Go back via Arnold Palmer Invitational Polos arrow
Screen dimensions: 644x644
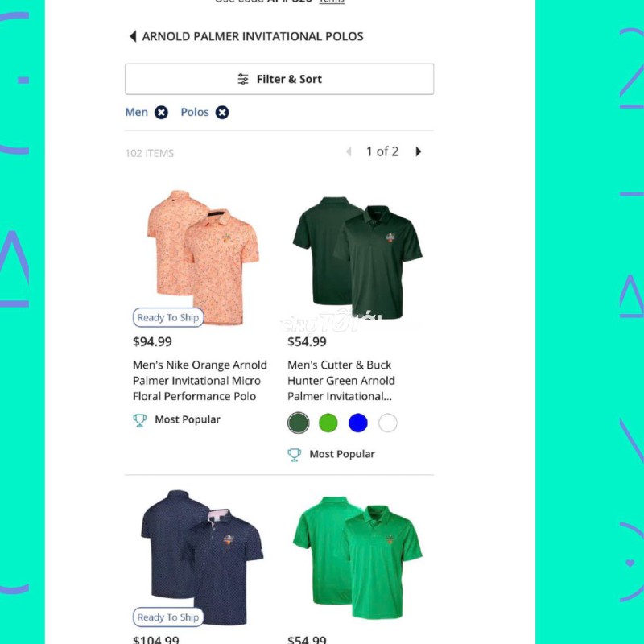pyautogui.click(x=133, y=36)
